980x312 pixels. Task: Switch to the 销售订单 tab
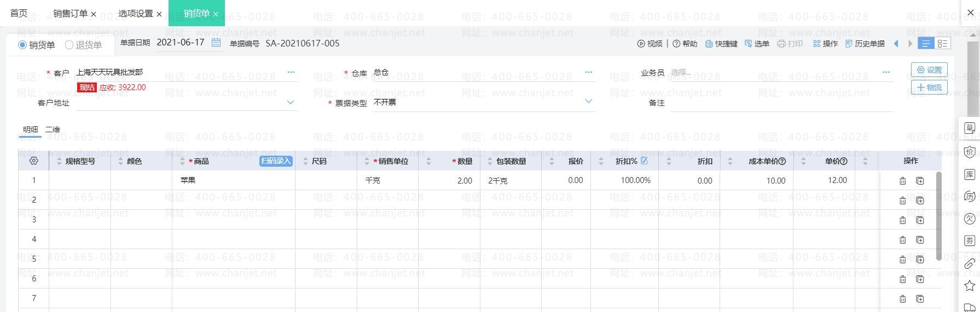(x=70, y=14)
